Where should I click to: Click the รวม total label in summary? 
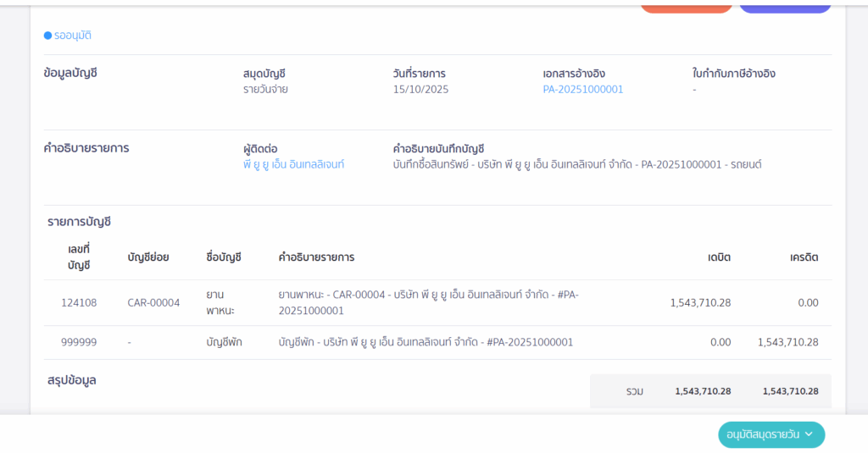pyautogui.click(x=634, y=391)
